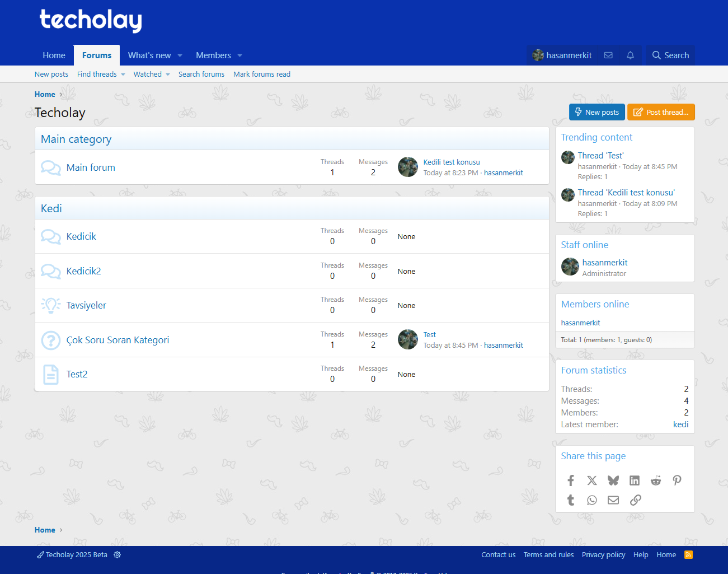Expand the What's new dropdown arrow
Screen dimensions: 728x574
(180, 55)
